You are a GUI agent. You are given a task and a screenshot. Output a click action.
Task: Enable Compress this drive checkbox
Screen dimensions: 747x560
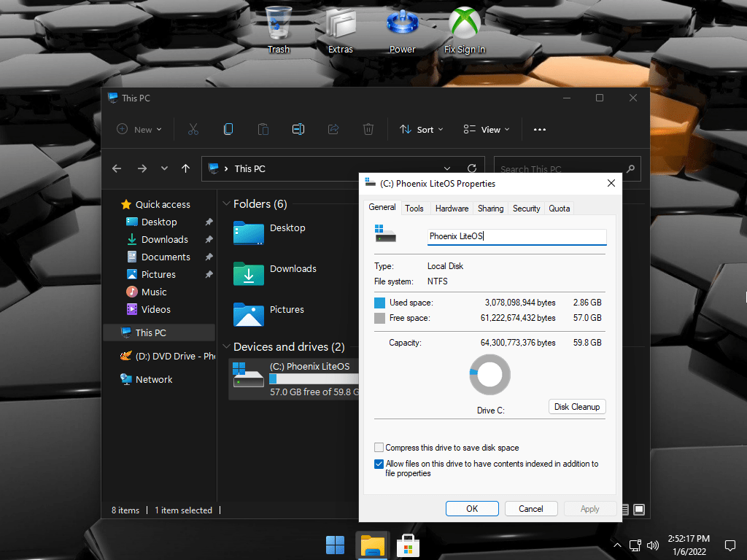[x=379, y=448]
